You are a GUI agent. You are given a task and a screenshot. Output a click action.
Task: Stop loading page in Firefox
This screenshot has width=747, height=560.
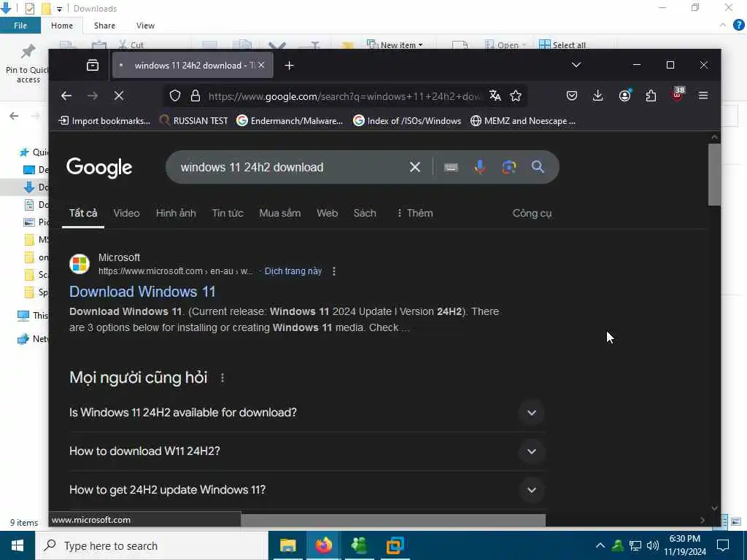[119, 96]
